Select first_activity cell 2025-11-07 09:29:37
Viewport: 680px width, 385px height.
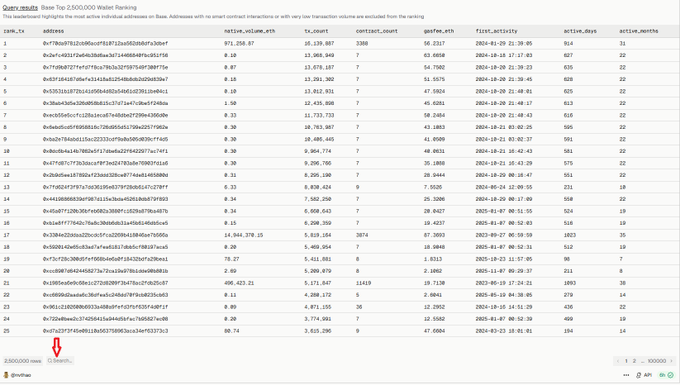[504, 271]
